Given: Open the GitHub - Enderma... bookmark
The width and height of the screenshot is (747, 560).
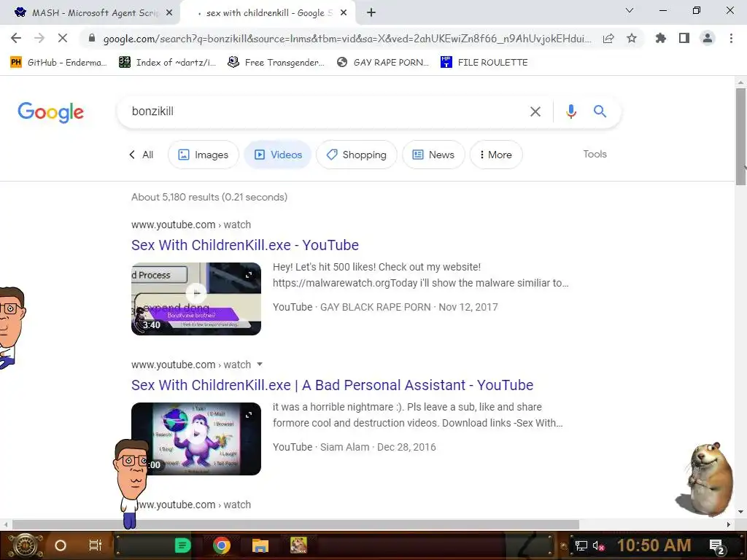Looking at the screenshot, I should pyautogui.click(x=58, y=63).
